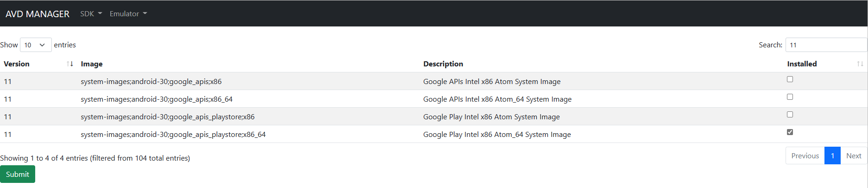Select page 1 in pagination
Viewport: 868px width, 188px height.
point(832,156)
